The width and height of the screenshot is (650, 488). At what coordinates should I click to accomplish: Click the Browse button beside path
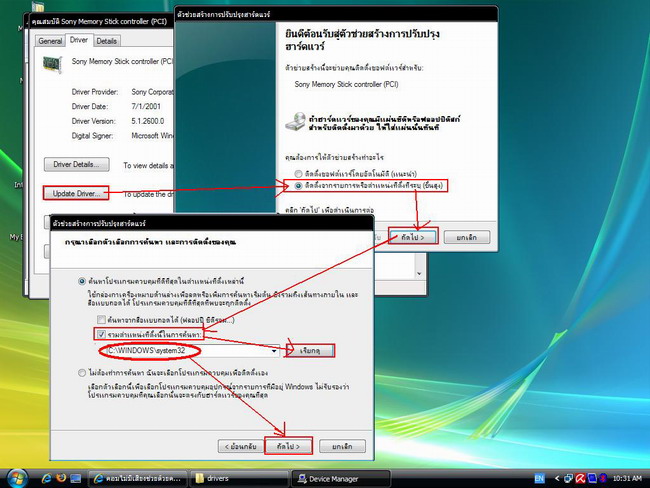(x=310, y=351)
